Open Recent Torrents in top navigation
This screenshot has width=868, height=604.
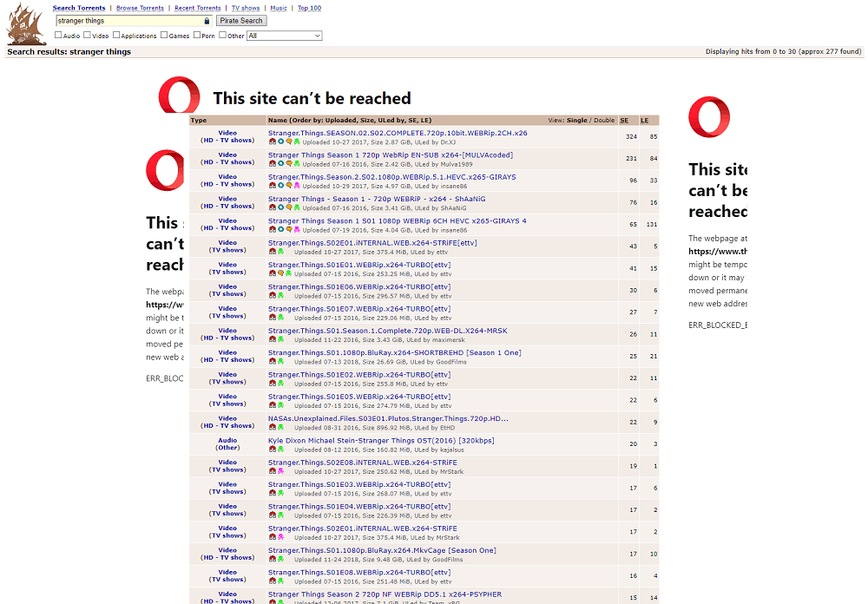coord(198,8)
